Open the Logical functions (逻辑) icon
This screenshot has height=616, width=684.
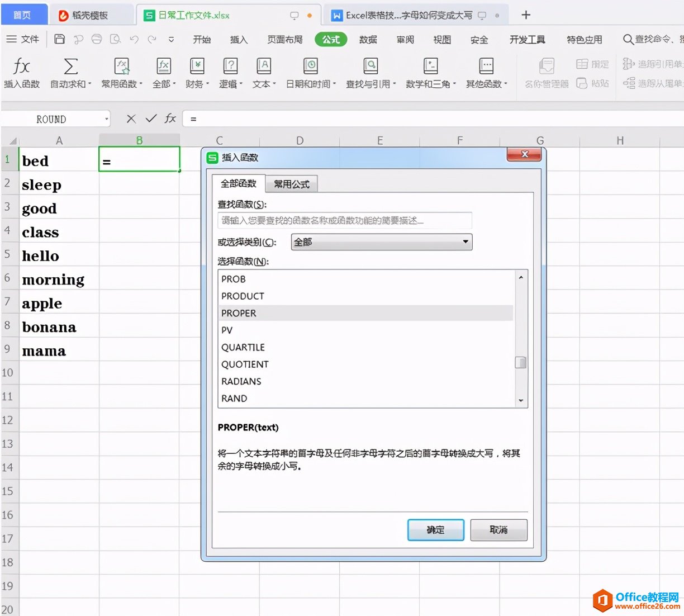click(x=230, y=67)
